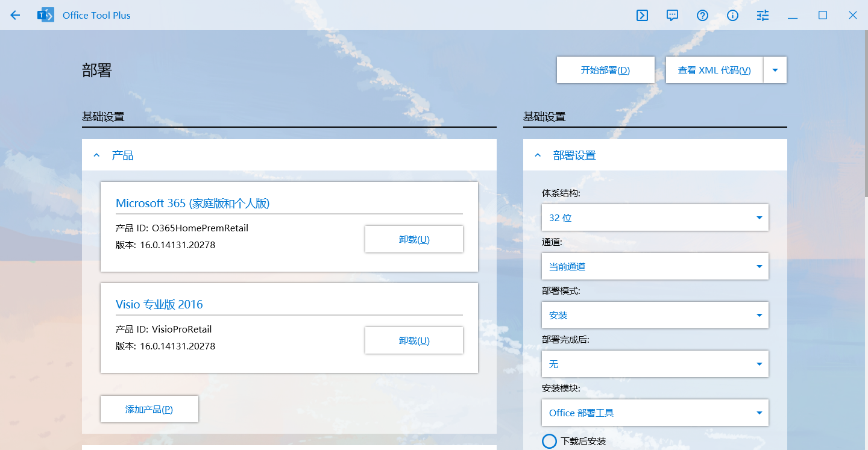The width and height of the screenshot is (868, 450).
Task: Select the 下载后安装 radio button
Action: point(549,441)
